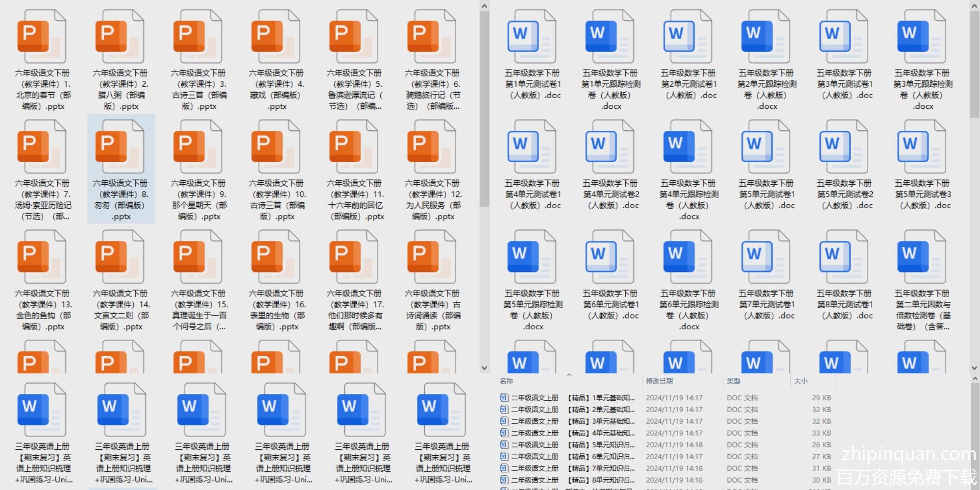
Task: Sort list by 修改日期 column header
Action: 660,381
